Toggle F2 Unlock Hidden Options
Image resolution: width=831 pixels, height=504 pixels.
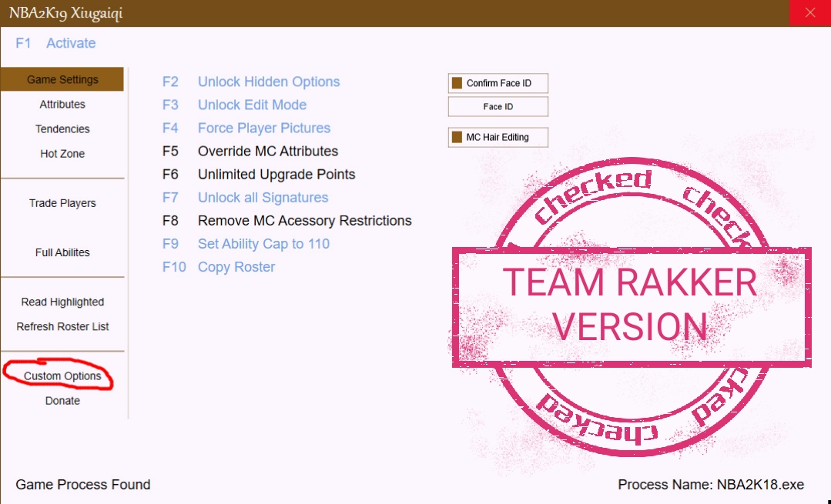(x=250, y=82)
